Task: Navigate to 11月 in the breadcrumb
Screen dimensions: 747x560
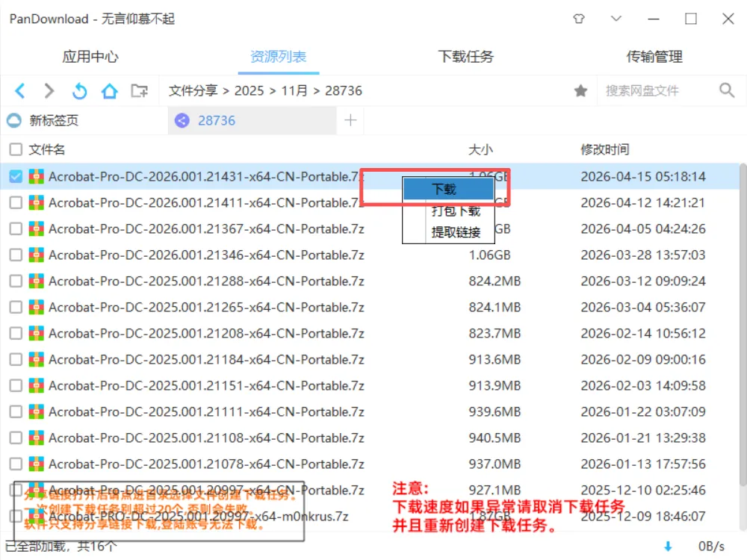Action: tap(294, 90)
